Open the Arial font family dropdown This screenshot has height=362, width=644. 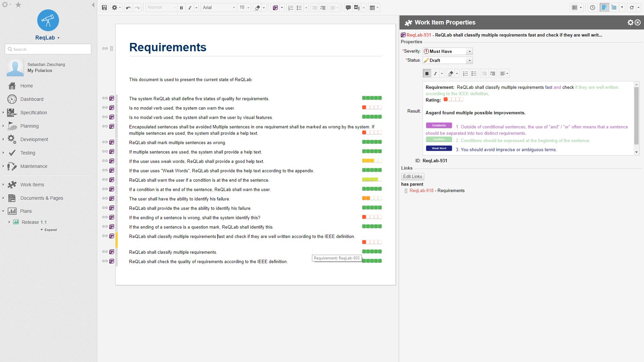click(x=219, y=8)
